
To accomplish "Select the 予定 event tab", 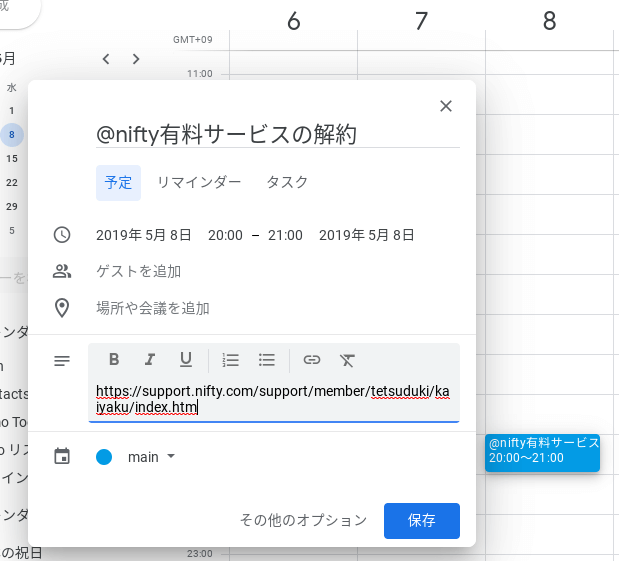I will 118,183.
